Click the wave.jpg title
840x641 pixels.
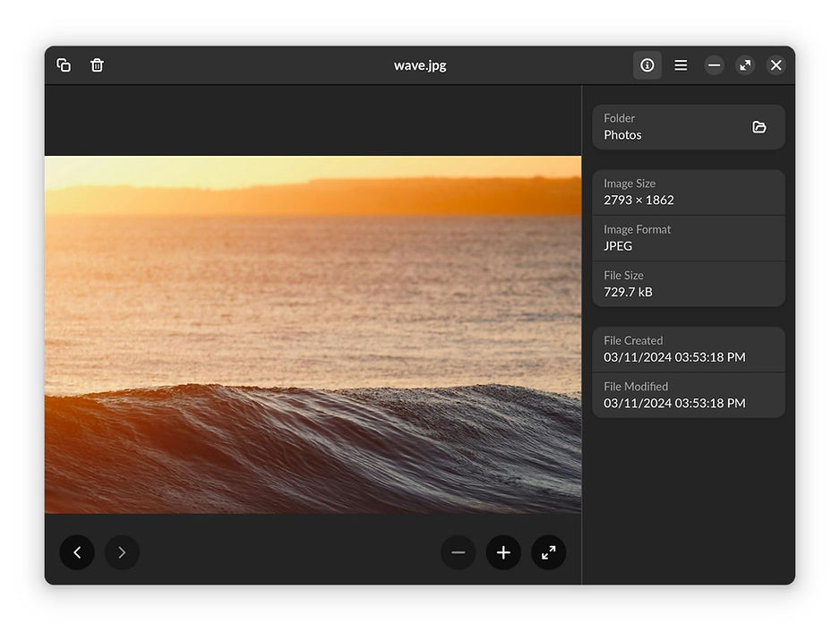tap(420, 64)
